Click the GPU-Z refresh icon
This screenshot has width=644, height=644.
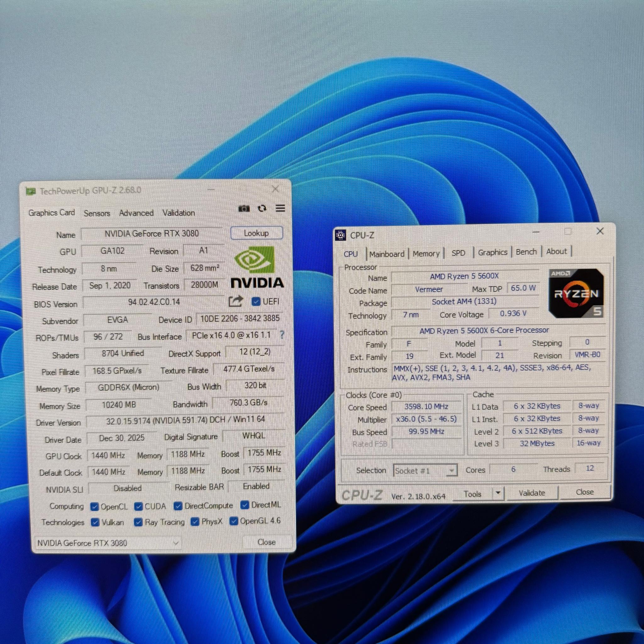[x=262, y=208]
